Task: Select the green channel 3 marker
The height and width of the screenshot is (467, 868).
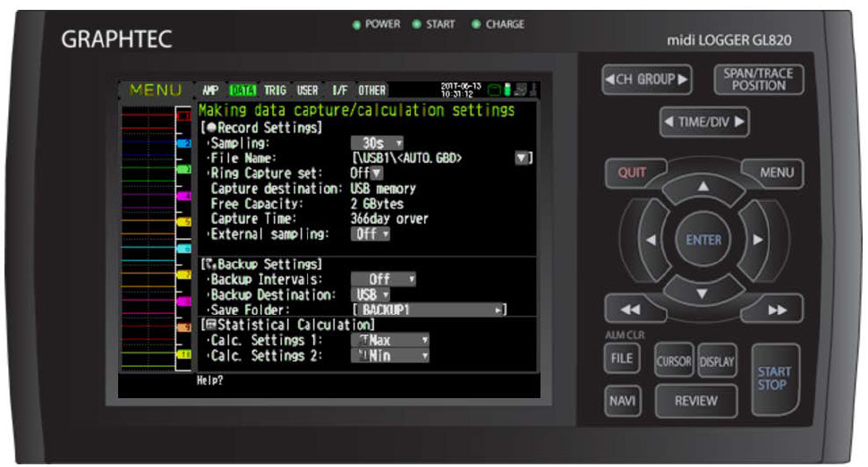Action: [x=183, y=169]
